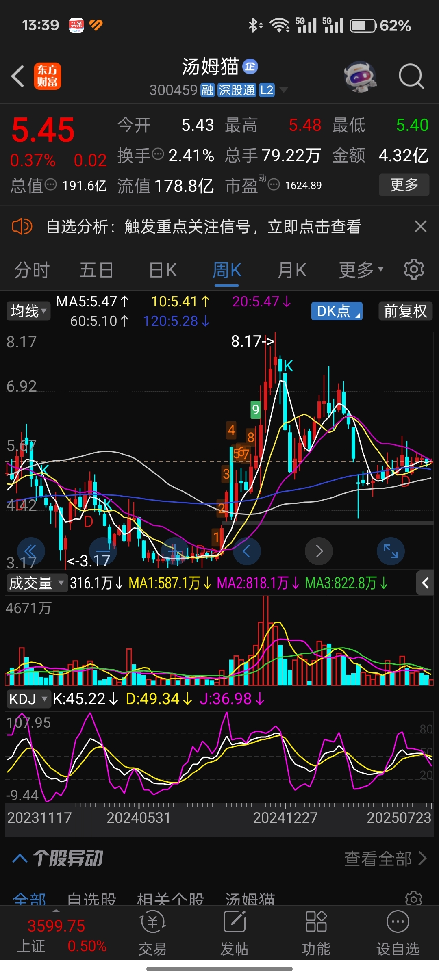Open chart settings gear

tap(414, 269)
